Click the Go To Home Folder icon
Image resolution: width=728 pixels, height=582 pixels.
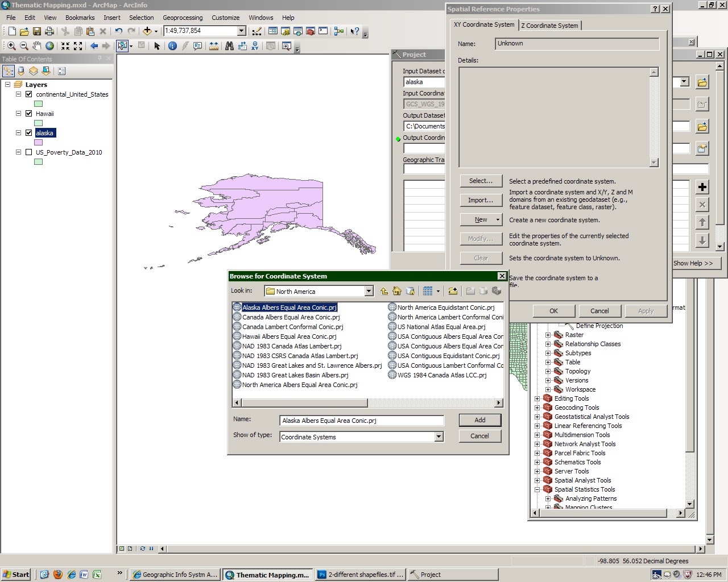(397, 291)
